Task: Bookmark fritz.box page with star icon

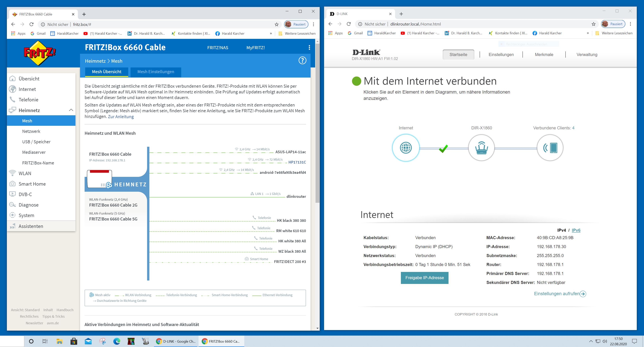Action: click(276, 25)
